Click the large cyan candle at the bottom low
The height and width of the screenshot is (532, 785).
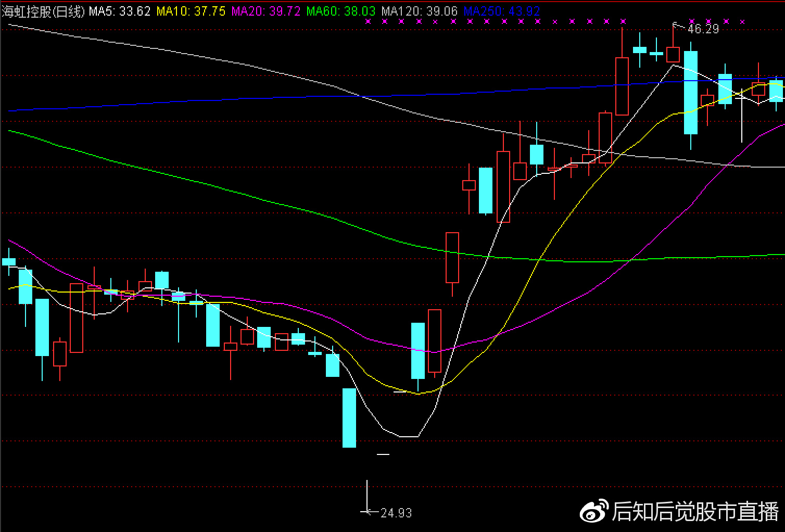pos(349,417)
